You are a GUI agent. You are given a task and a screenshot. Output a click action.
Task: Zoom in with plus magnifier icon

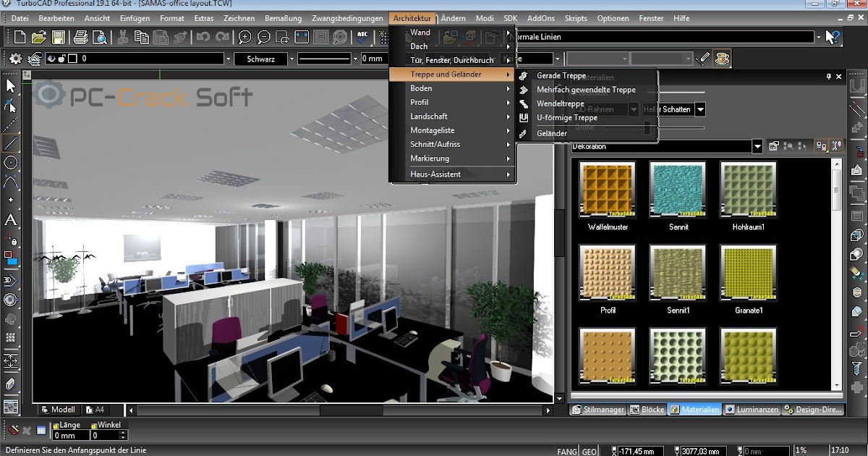click(x=245, y=37)
